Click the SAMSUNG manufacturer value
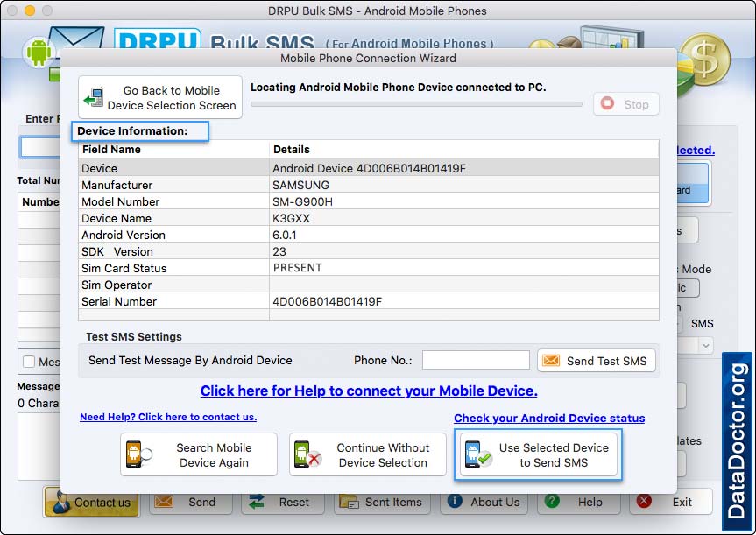The height and width of the screenshot is (535, 756). pyautogui.click(x=300, y=185)
